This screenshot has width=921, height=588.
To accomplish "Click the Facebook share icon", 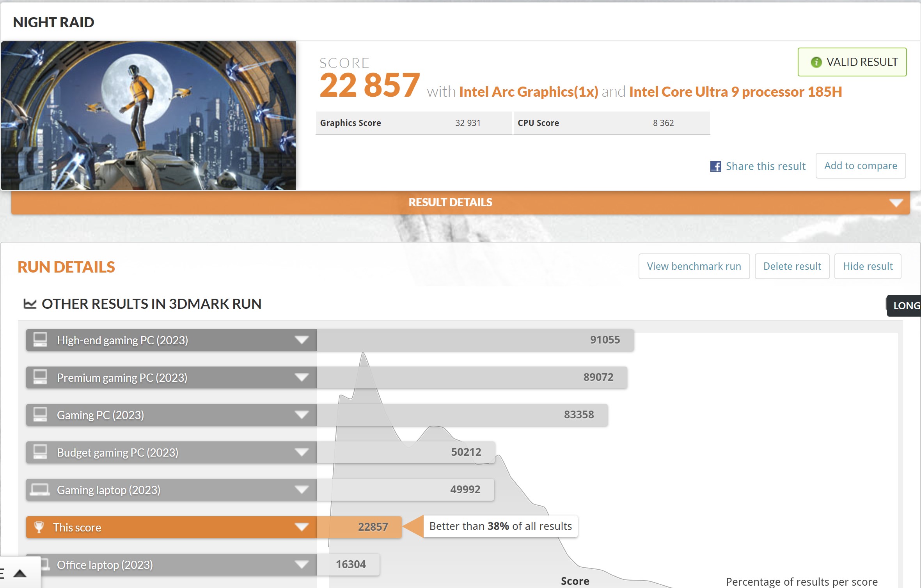I will (x=715, y=166).
